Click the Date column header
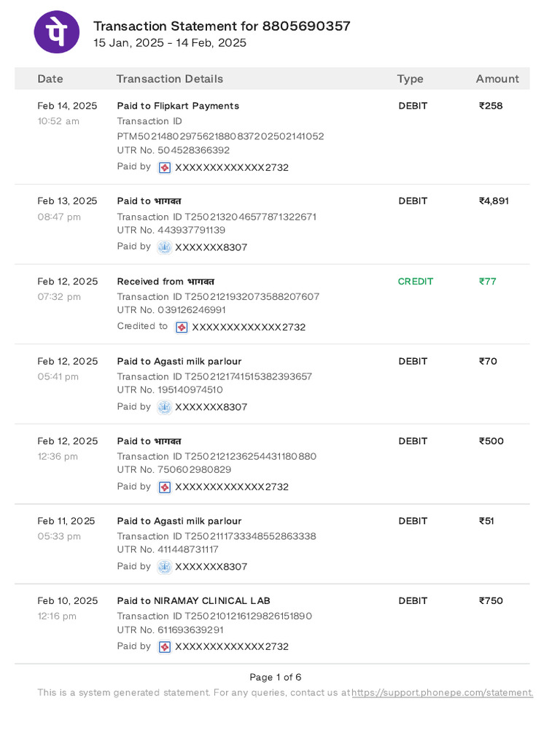Screen dimensions: 560x747 (x=50, y=79)
